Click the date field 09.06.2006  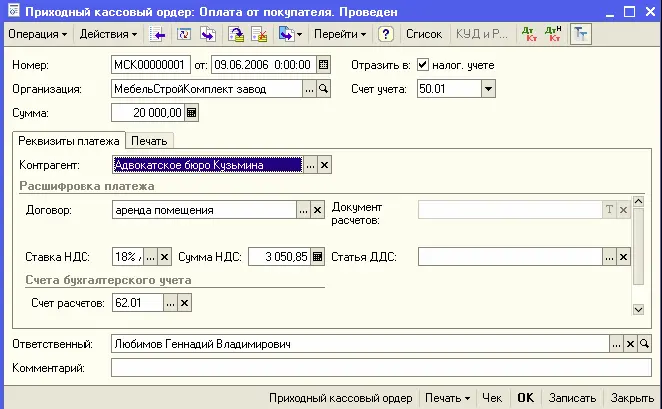pos(263,65)
